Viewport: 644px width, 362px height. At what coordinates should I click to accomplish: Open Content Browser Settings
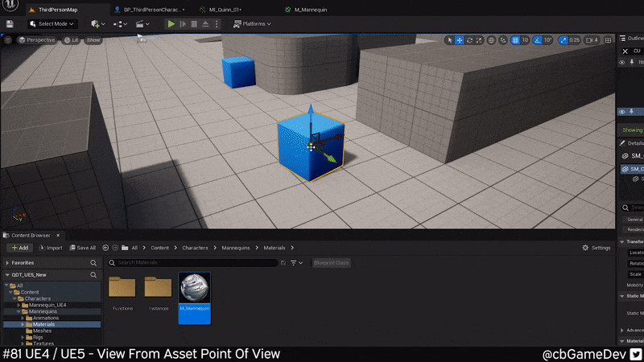click(x=597, y=248)
